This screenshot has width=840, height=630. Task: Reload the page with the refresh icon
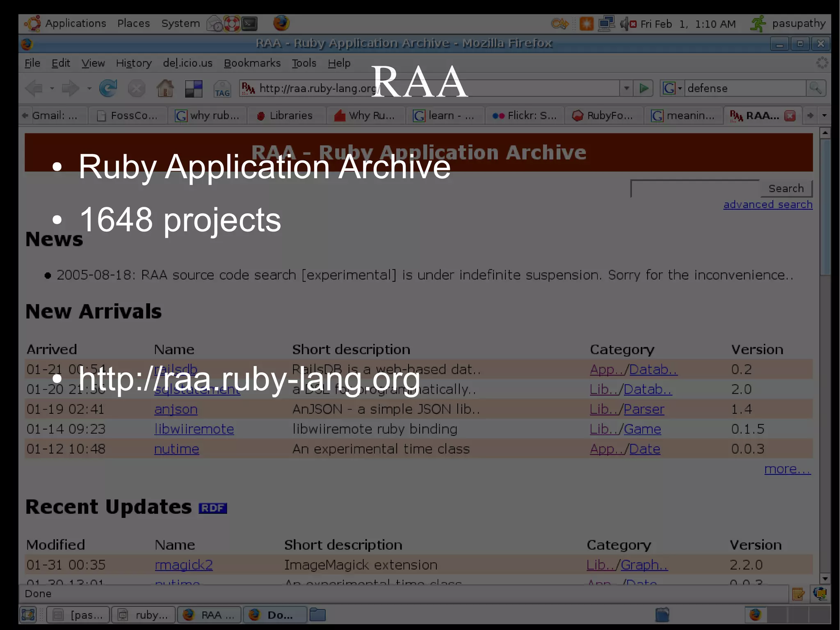pyautogui.click(x=108, y=88)
